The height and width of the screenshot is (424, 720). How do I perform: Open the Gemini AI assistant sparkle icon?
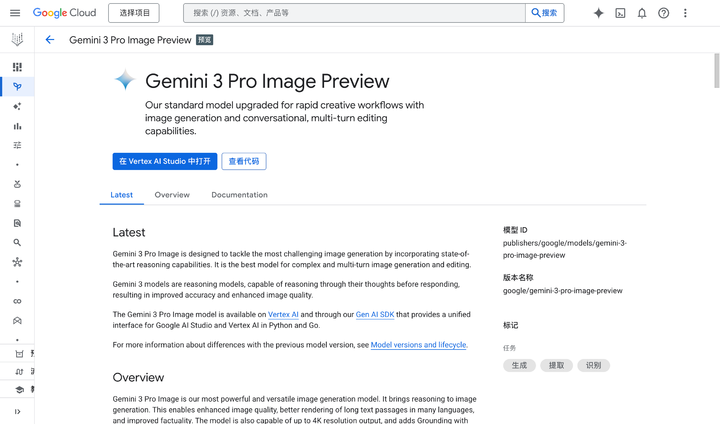tap(598, 13)
